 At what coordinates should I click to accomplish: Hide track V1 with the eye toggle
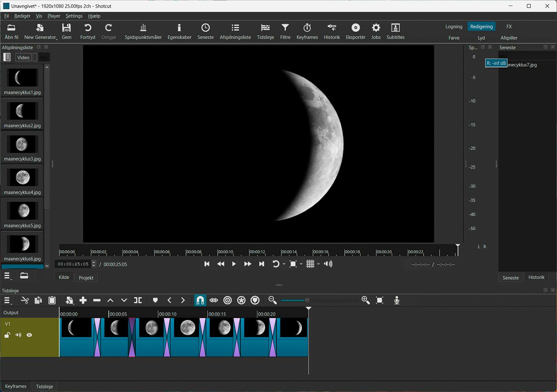[x=29, y=335]
